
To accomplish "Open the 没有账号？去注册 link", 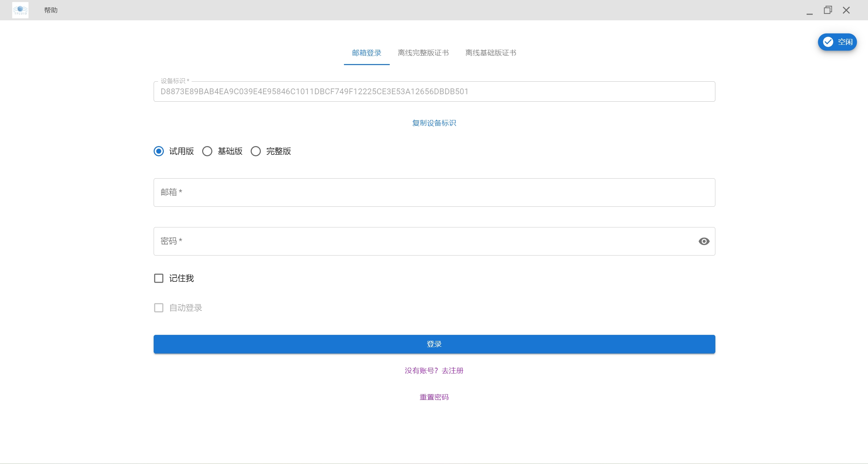I will pos(434,371).
